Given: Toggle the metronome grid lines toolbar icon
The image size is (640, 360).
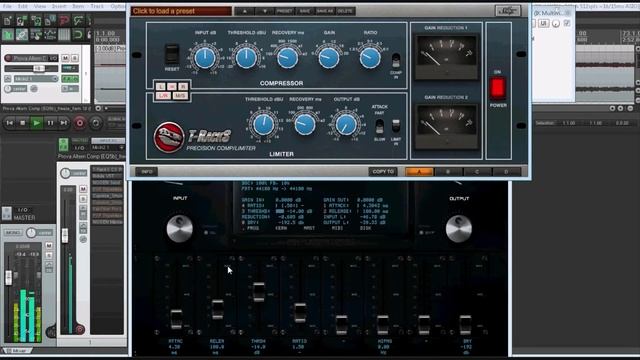Looking at the screenshot, I should [64, 35].
